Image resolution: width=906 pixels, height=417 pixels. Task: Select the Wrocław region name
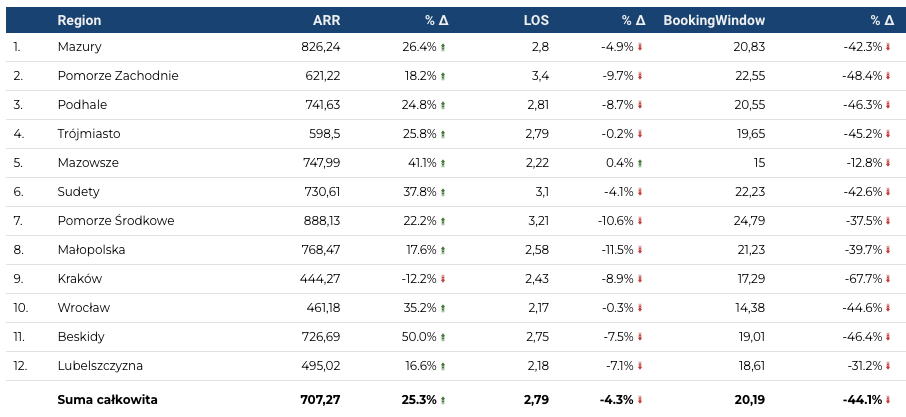click(x=83, y=308)
